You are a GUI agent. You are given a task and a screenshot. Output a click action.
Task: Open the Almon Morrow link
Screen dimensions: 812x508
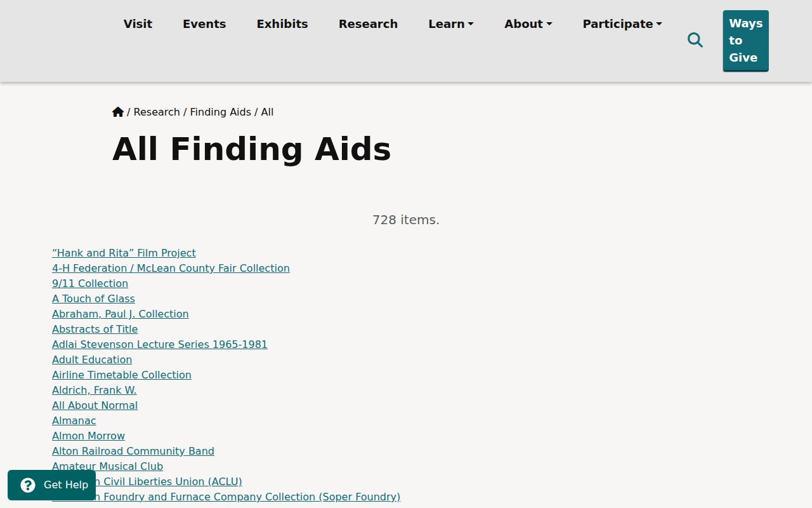point(88,436)
